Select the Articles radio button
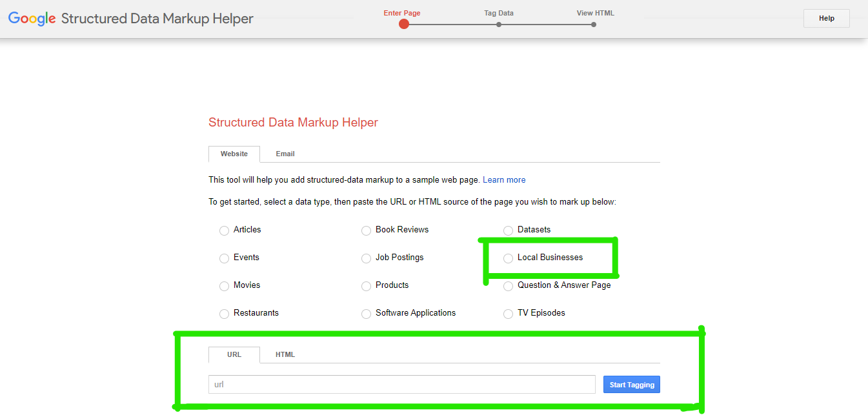Screen dimensions: 868x417 [225, 230]
